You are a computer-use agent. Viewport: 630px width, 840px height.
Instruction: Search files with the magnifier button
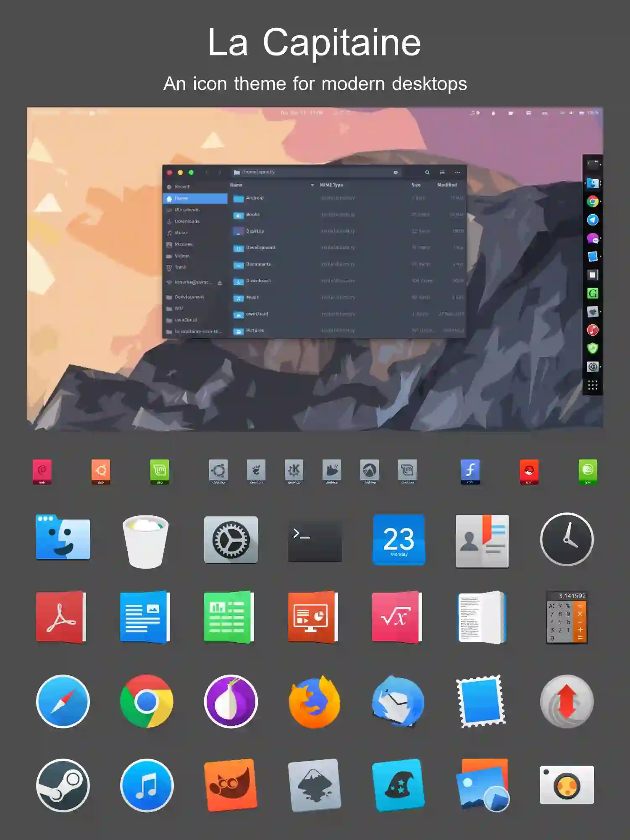[x=427, y=172]
